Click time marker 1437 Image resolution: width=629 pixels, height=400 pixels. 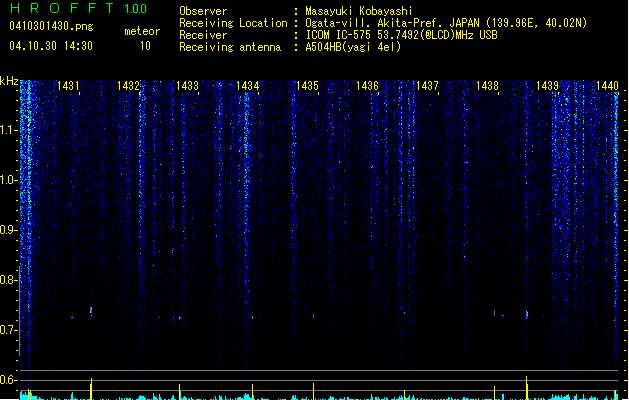(x=427, y=85)
